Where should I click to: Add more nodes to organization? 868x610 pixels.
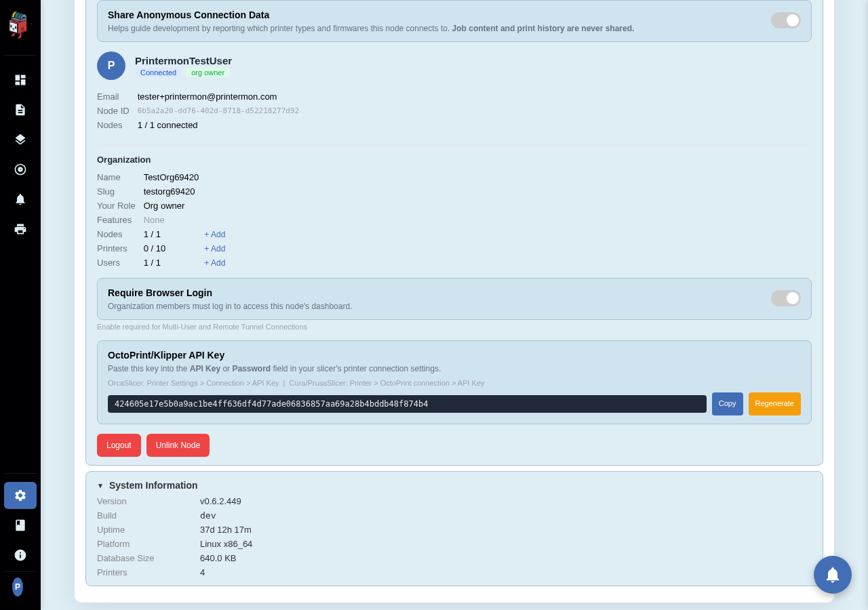tap(215, 235)
